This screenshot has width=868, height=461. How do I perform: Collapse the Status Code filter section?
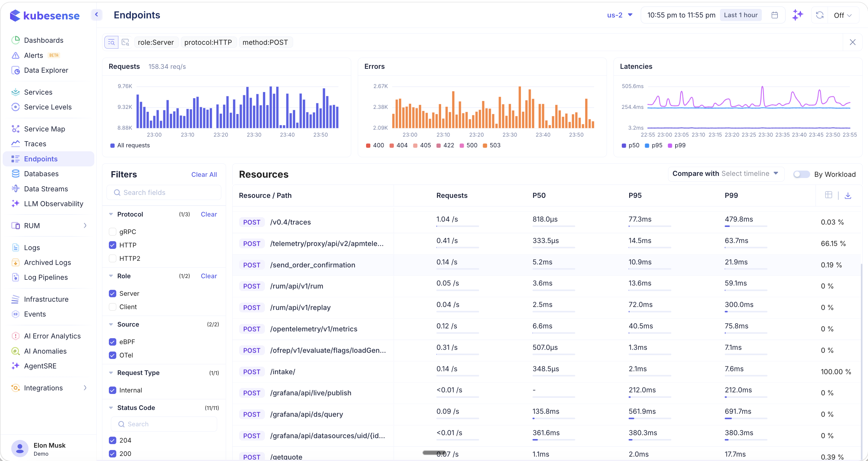click(x=111, y=407)
